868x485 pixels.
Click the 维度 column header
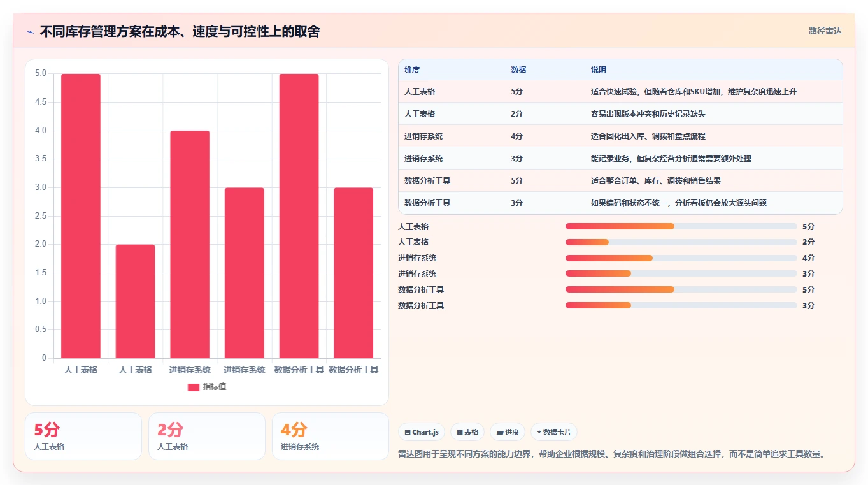(x=412, y=70)
